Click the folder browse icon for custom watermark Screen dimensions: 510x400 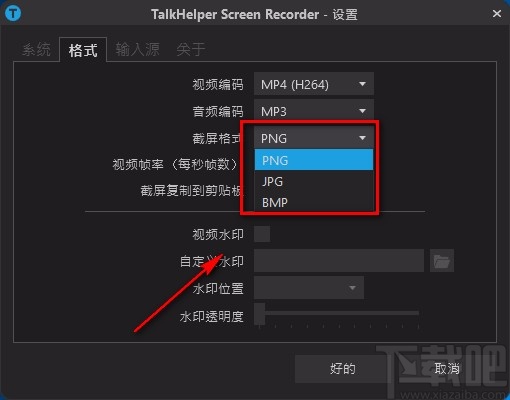442,261
